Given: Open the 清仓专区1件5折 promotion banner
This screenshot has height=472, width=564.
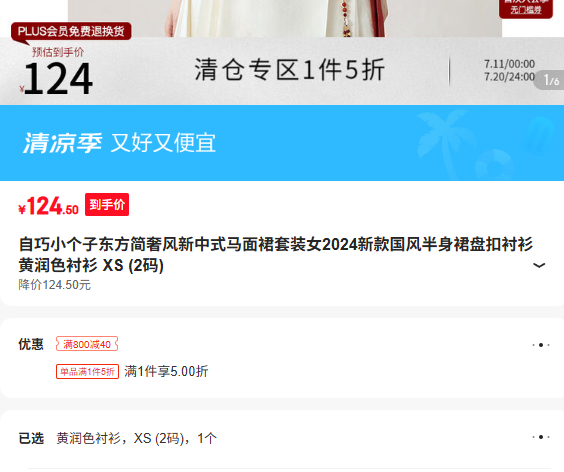Looking at the screenshot, I should [x=290, y=69].
